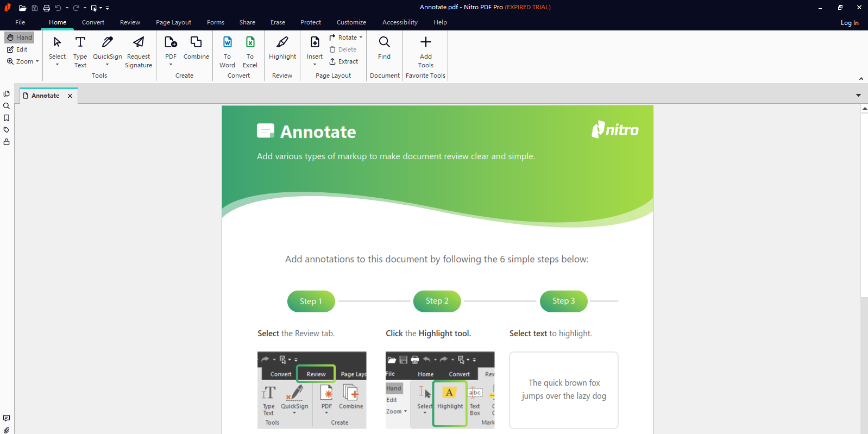
Task: Open the Bookmarks panel in sidebar
Action: 7,118
